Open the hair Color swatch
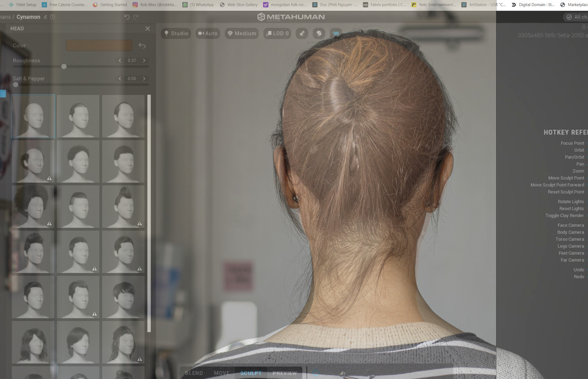The image size is (588, 379). [x=99, y=45]
